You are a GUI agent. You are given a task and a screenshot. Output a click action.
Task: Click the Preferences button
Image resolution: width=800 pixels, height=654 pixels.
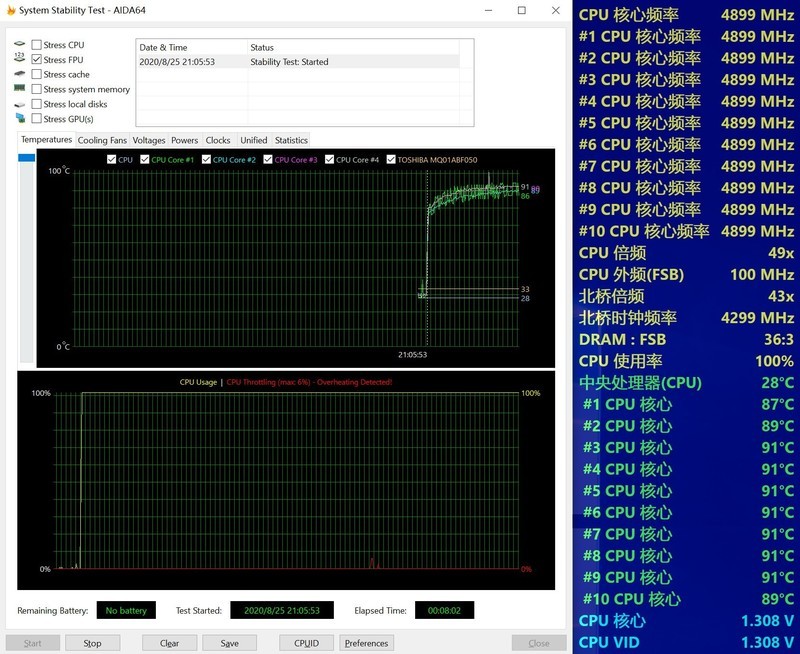pyautogui.click(x=366, y=643)
